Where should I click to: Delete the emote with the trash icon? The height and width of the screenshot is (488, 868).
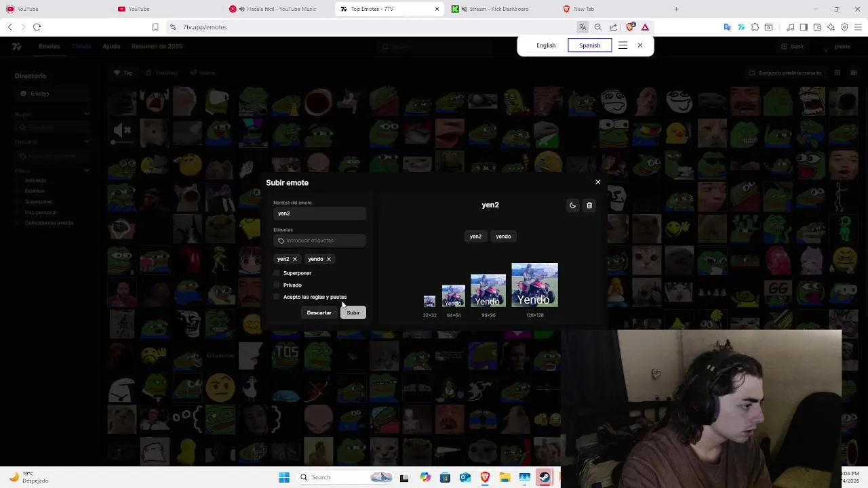tap(589, 205)
